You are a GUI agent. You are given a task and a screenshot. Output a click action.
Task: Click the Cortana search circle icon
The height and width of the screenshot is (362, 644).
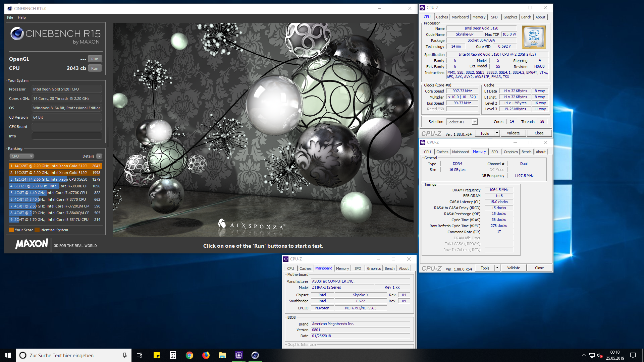(x=23, y=355)
